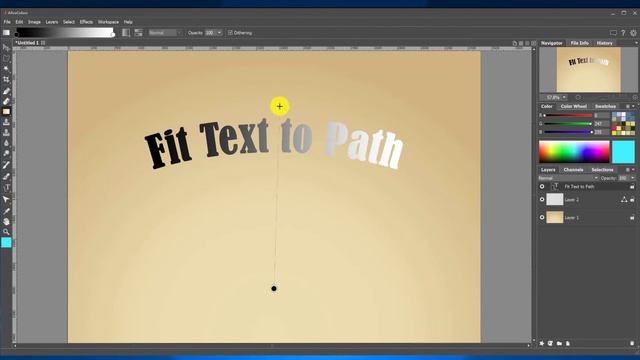The height and width of the screenshot is (360, 640).
Task: Click the Navigator preview thumbnail
Action: 589,69
